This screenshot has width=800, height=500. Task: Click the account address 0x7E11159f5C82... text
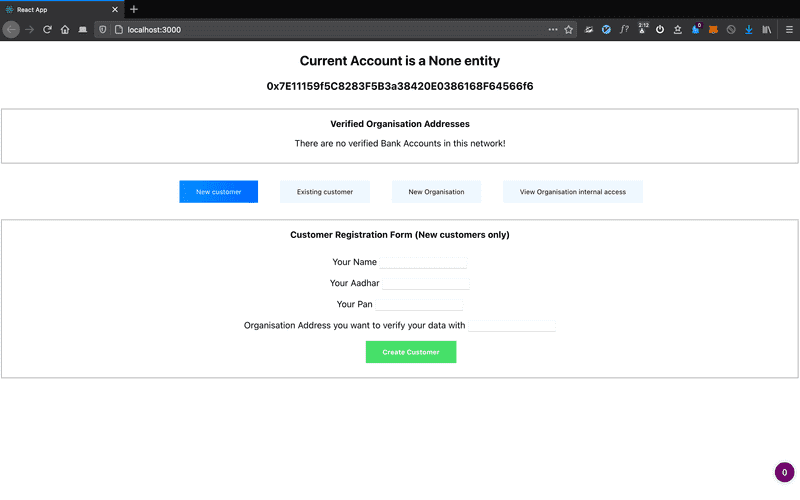(x=399, y=86)
